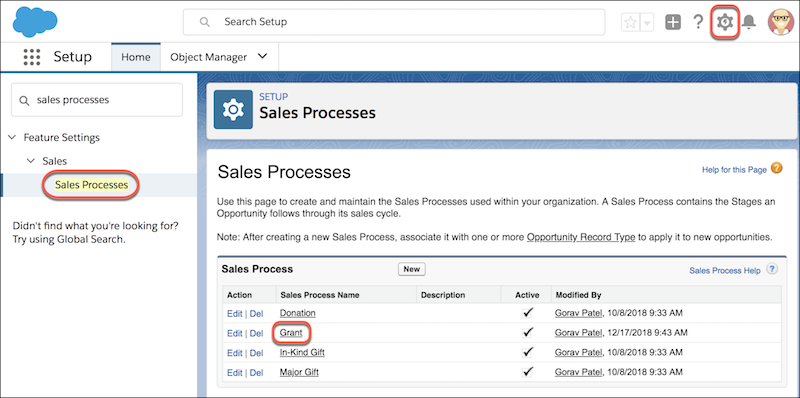The width and height of the screenshot is (800, 398).
Task: Edit the Grant sales process
Action: point(234,333)
